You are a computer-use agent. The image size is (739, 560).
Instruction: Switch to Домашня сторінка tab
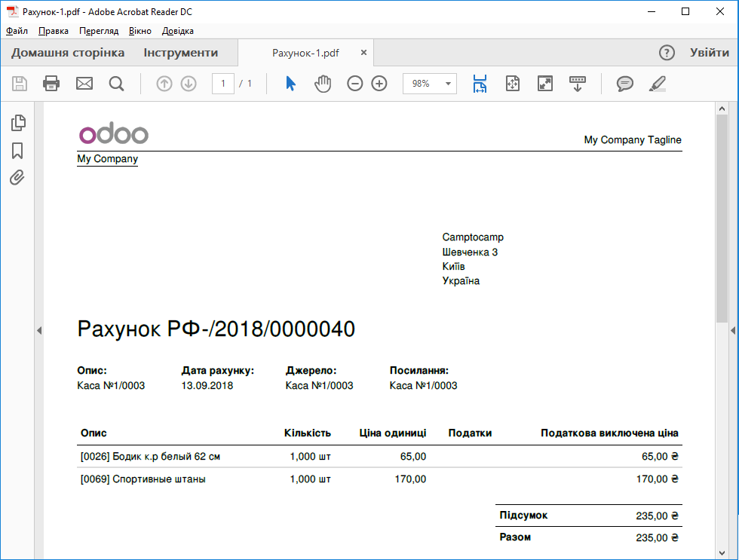point(68,53)
